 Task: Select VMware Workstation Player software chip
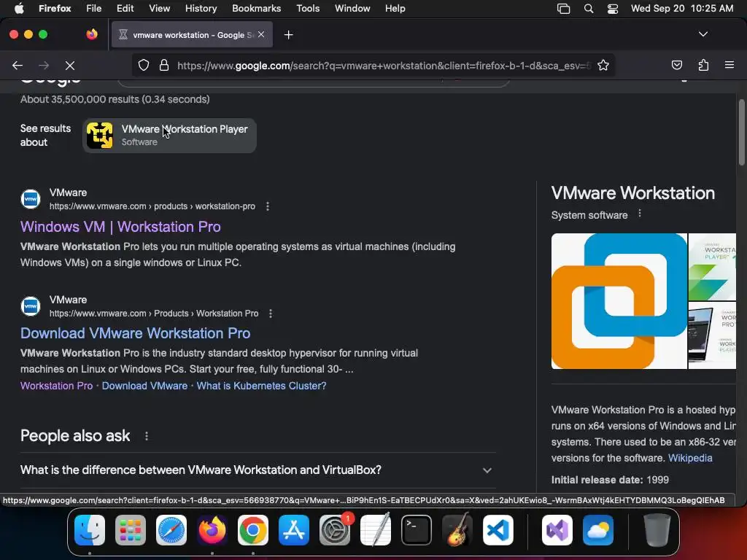pos(169,136)
